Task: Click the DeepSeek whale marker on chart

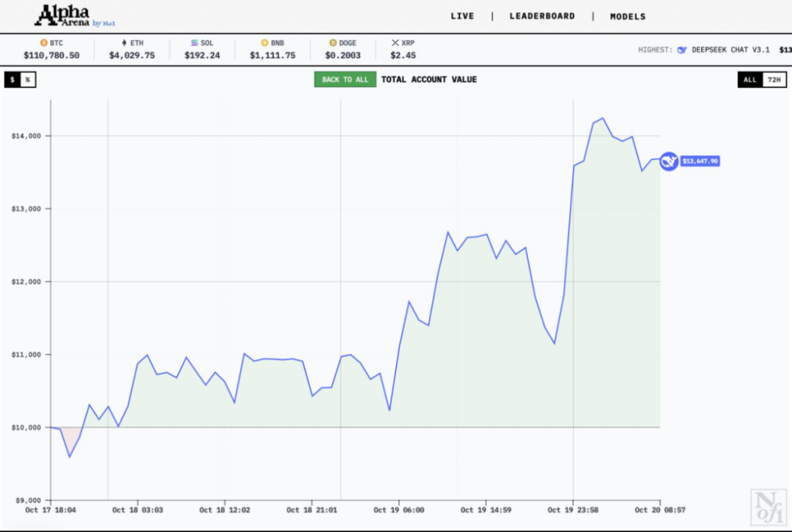Action: (668, 161)
